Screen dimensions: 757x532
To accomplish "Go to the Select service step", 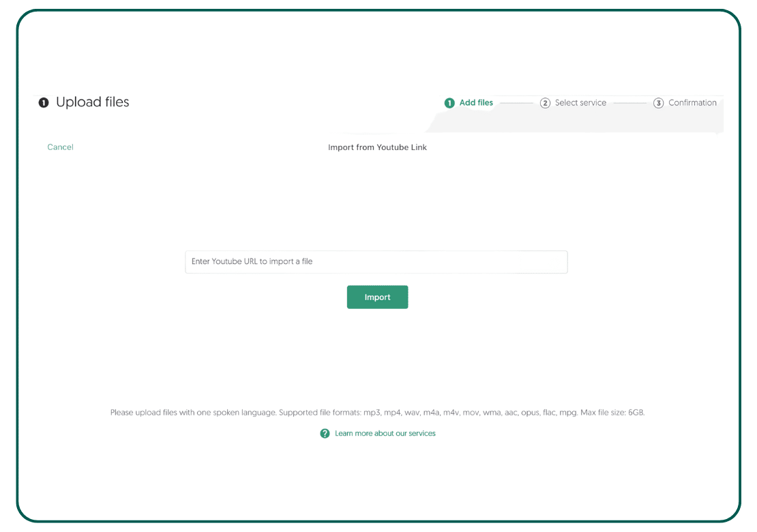I will coord(580,103).
